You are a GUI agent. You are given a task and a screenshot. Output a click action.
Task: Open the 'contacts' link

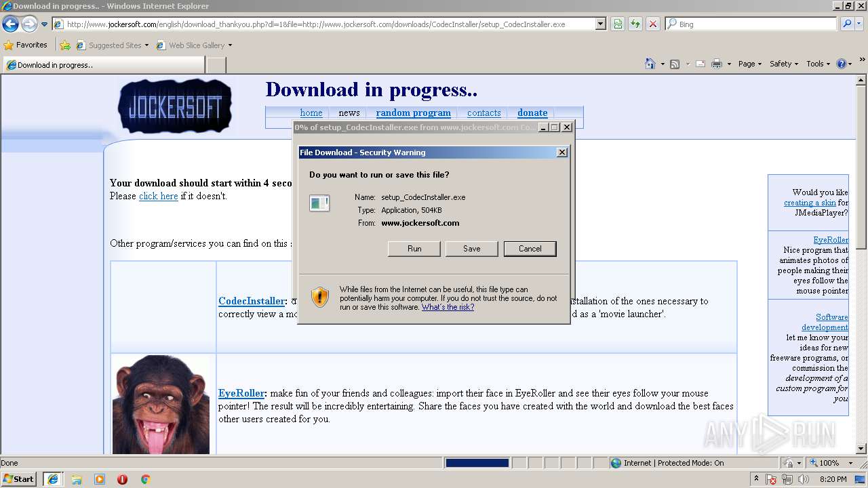(484, 113)
